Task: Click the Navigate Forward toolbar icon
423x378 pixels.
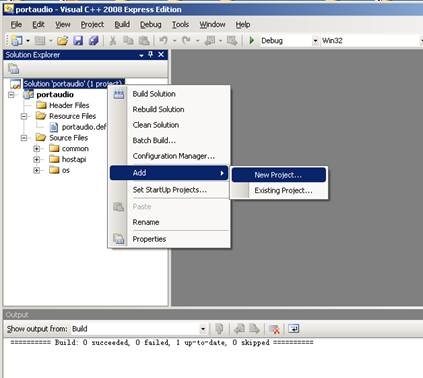Action: tap(232, 41)
